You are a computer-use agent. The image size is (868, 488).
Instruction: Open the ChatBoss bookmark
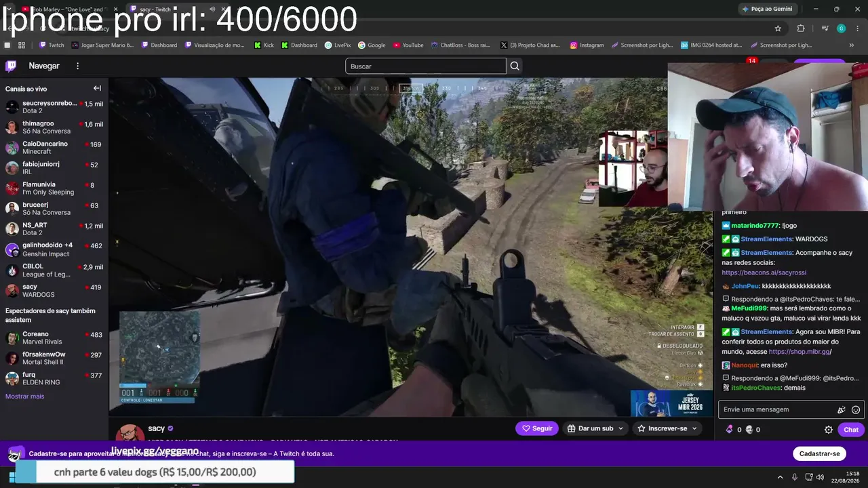point(460,45)
